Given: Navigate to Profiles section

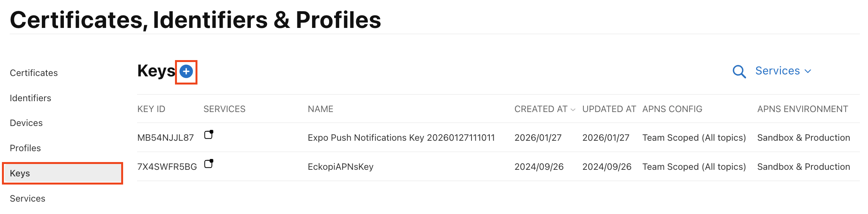Looking at the screenshot, I should [x=25, y=148].
